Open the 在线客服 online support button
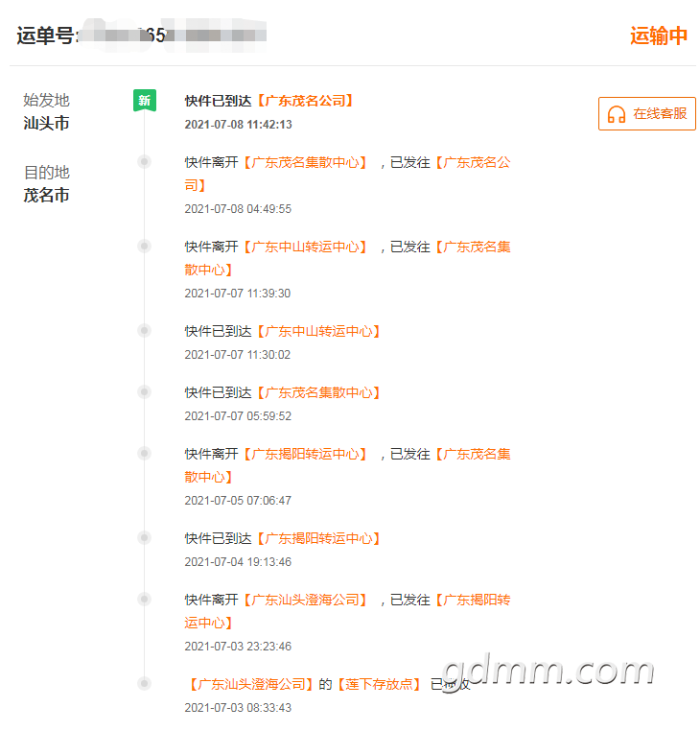The width and height of the screenshot is (700, 731). [647, 114]
